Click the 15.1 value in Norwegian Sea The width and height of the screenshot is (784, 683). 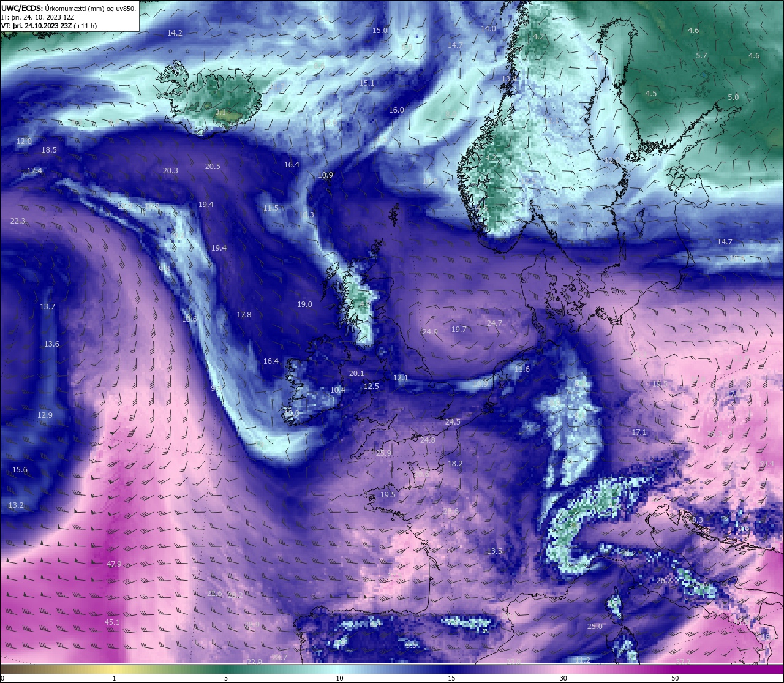tap(367, 83)
